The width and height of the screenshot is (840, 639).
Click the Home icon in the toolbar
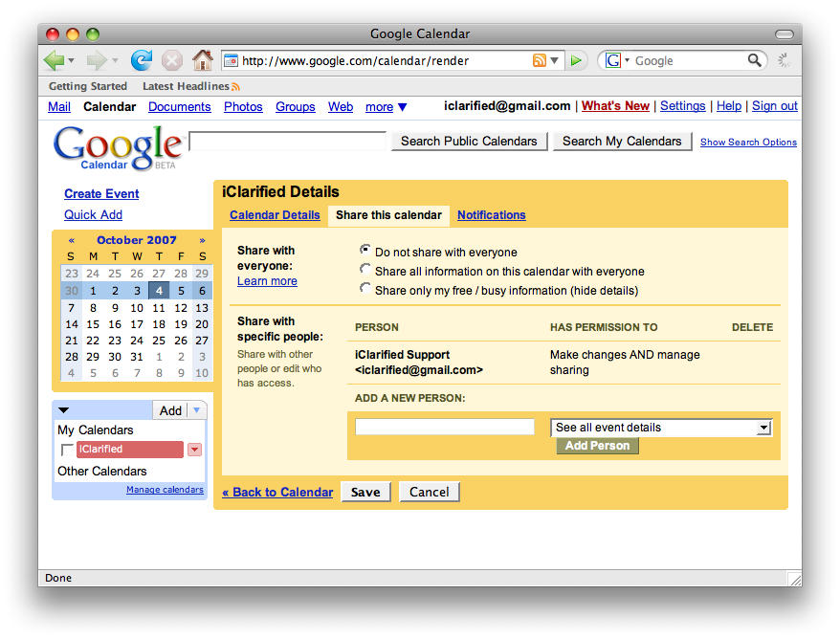[202, 60]
